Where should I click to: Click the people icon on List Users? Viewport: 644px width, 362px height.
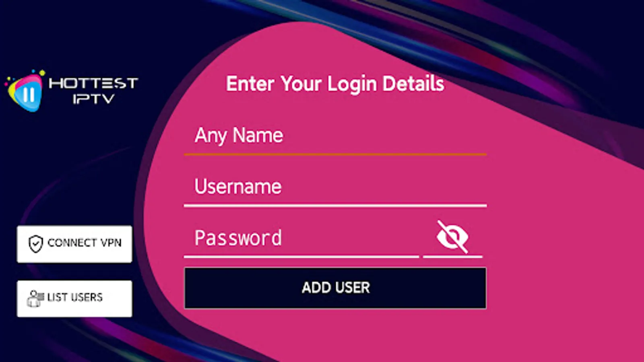(x=35, y=298)
